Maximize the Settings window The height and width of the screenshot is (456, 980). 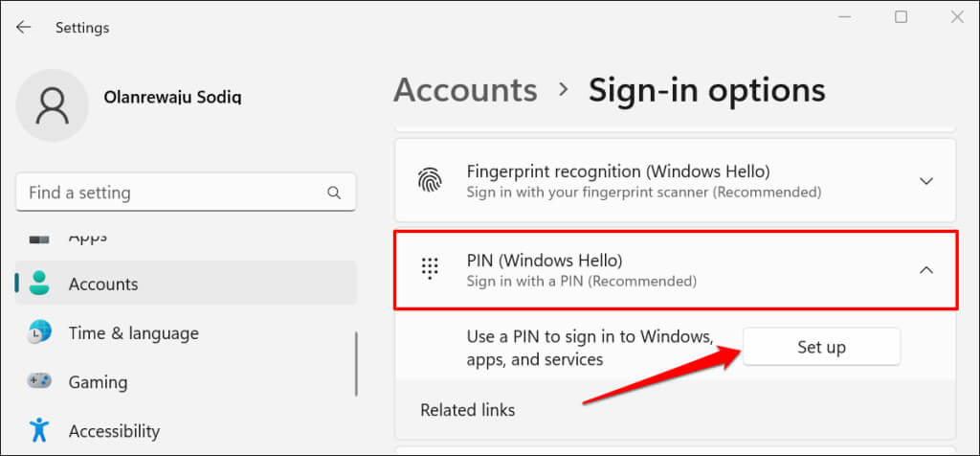[x=901, y=17]
